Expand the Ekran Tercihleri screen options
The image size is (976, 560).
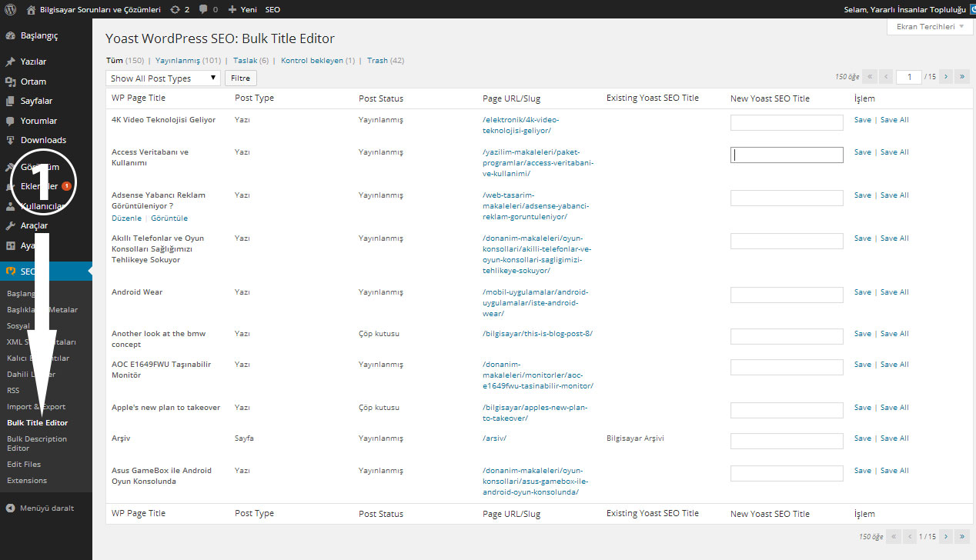930,26
